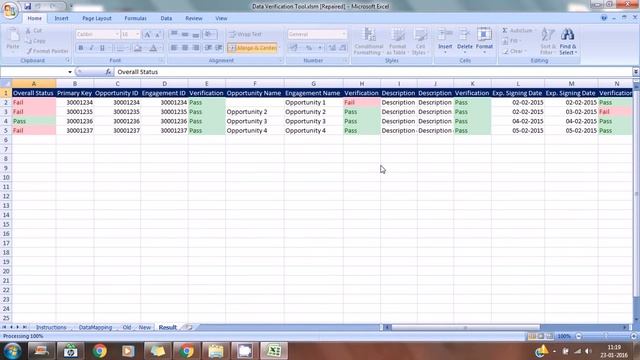Click the AutoSum sigma icon
The width and height of the screenshot is (640, 360).
point(505,30)
